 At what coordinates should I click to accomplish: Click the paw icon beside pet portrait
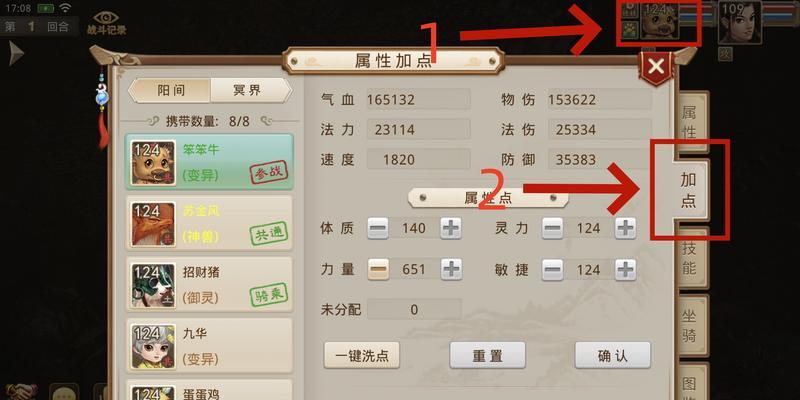(x=630, y=29)
